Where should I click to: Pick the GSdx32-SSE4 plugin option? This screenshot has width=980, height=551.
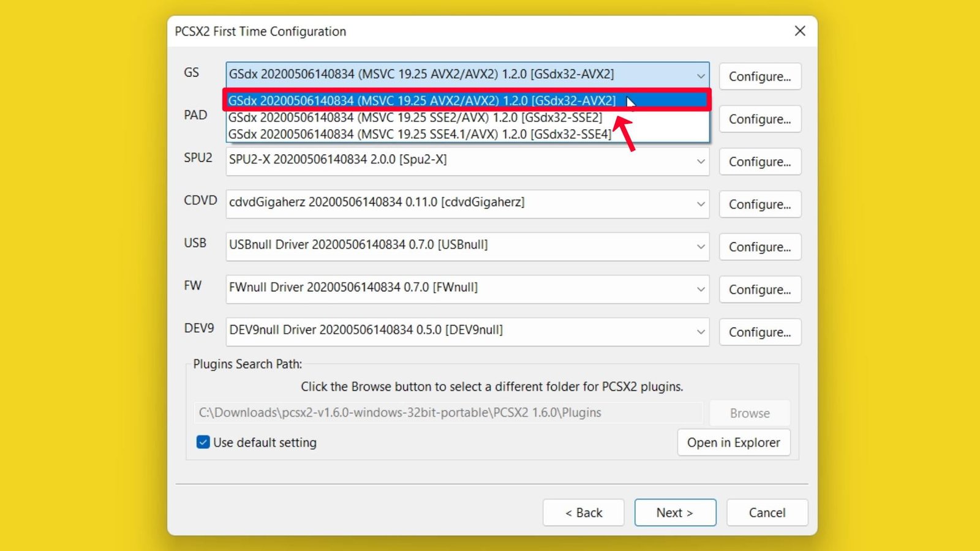click(467, 134)
